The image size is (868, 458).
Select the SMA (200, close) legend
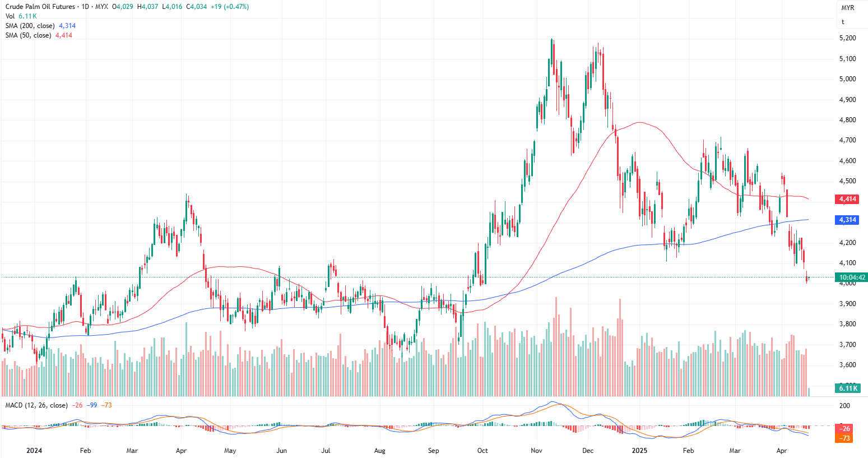tap(30, 26)
